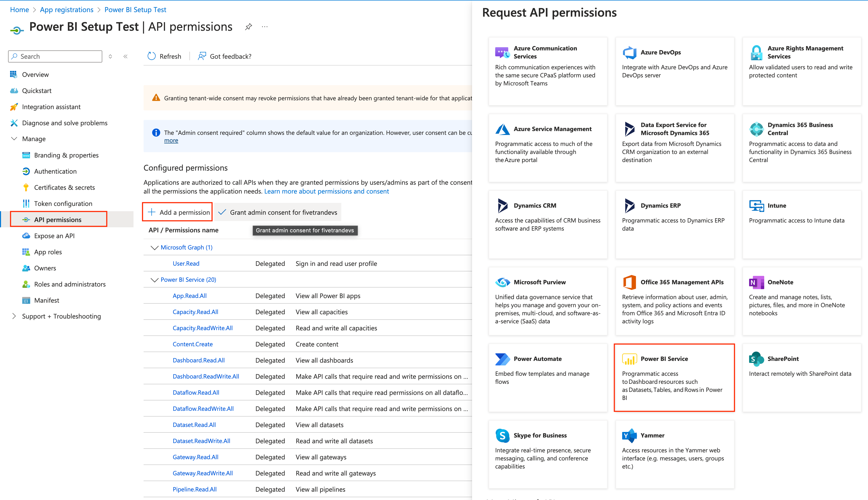Click the OneNote card icon
The width and height of the screenshot is (868, 500).
point(756,282)
